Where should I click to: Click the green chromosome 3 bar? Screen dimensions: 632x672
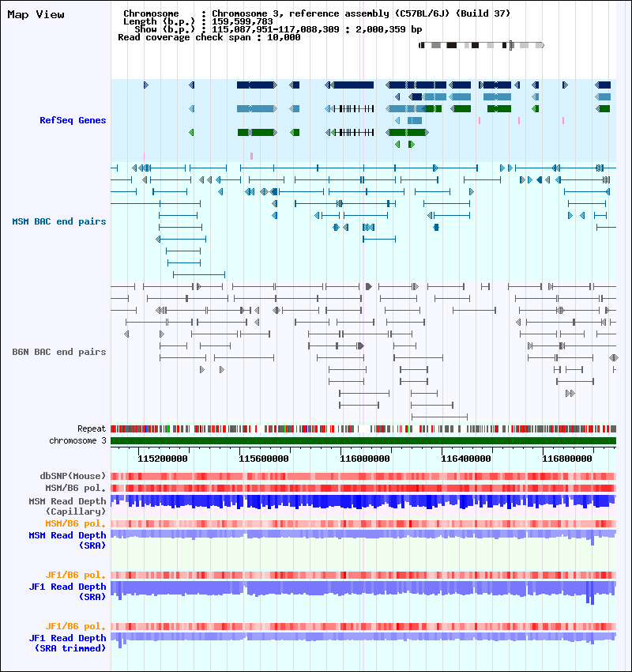coord(363,440)
